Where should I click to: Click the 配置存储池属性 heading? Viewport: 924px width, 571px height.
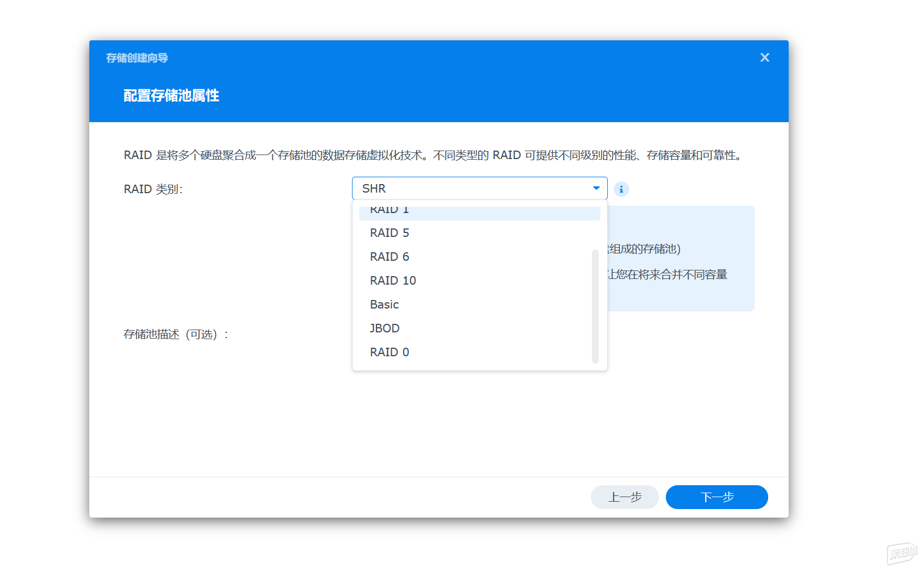click(x=171, y=95)
